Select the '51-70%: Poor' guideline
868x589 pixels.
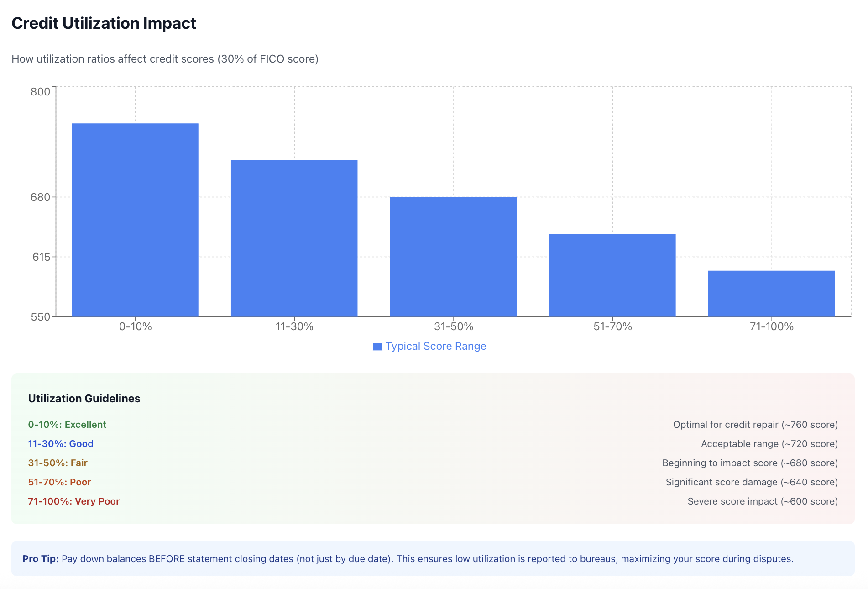click(59, 482)
